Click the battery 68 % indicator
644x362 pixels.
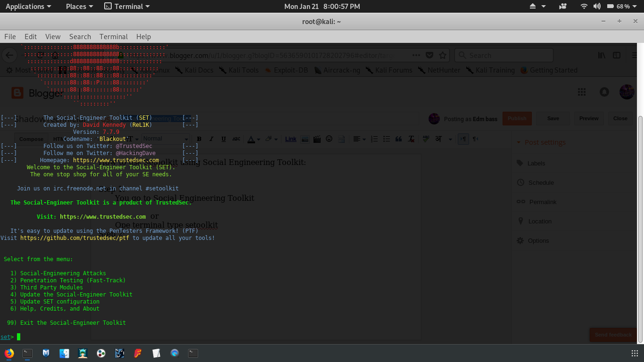coord(618,6)
